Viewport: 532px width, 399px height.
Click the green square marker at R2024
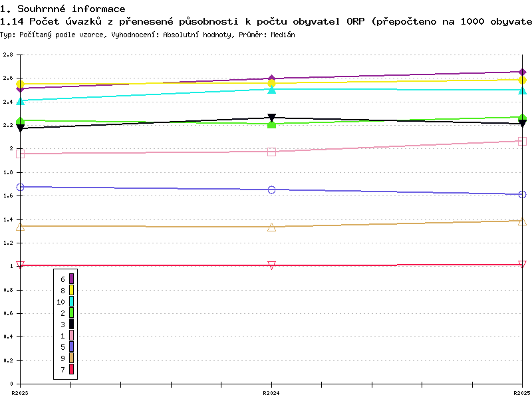(x=271, y=124)
